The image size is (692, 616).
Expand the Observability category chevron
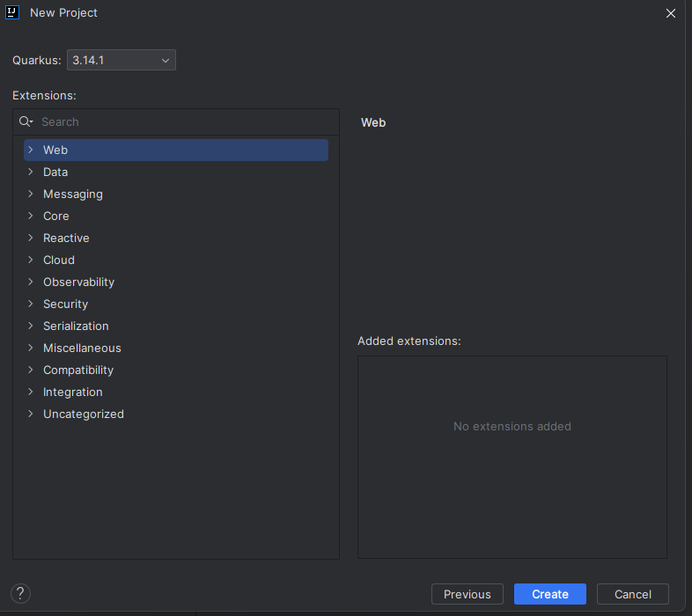point(31,282)
